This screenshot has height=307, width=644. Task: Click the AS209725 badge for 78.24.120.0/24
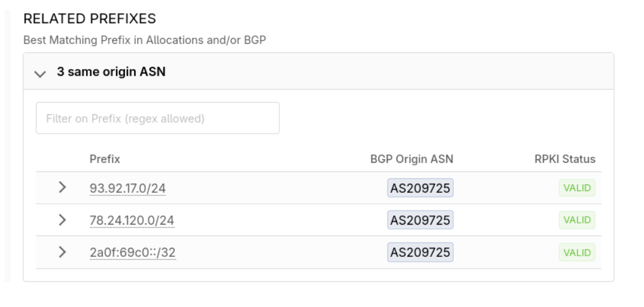coord(420,220)
